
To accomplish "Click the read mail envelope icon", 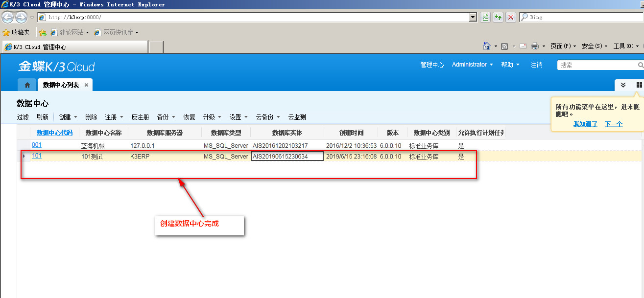I will pos(523,46).
